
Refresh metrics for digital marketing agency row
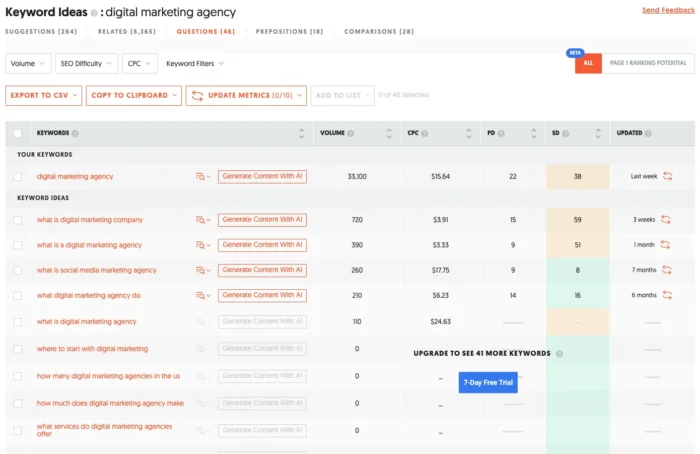(668, 176)
